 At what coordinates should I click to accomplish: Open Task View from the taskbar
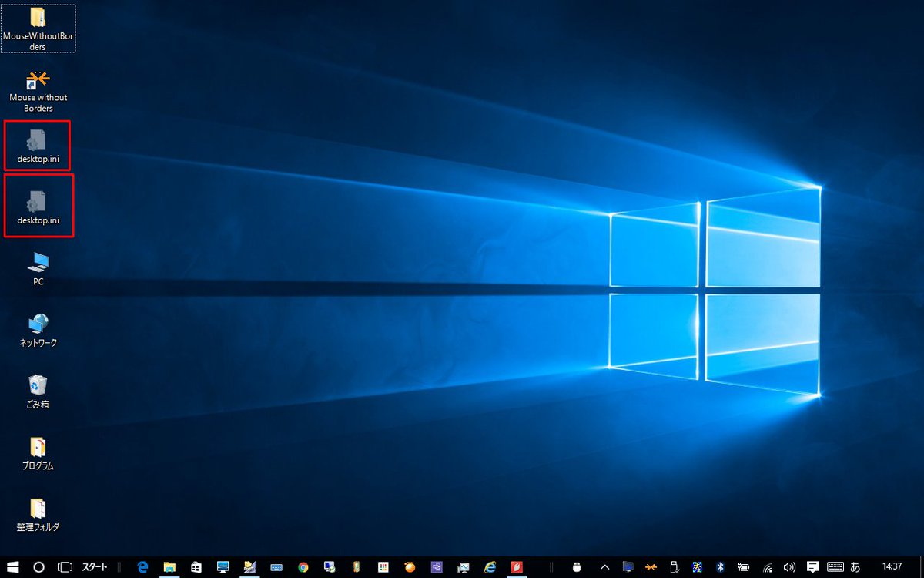click(x=65, y=566)
